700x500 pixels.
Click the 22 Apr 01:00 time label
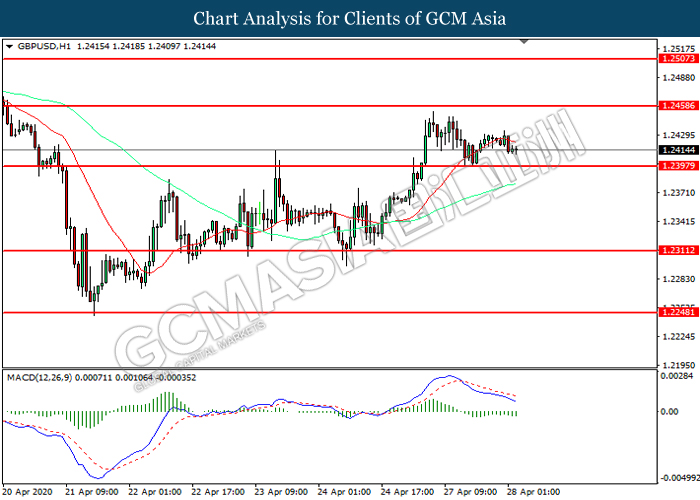point(155,492)
